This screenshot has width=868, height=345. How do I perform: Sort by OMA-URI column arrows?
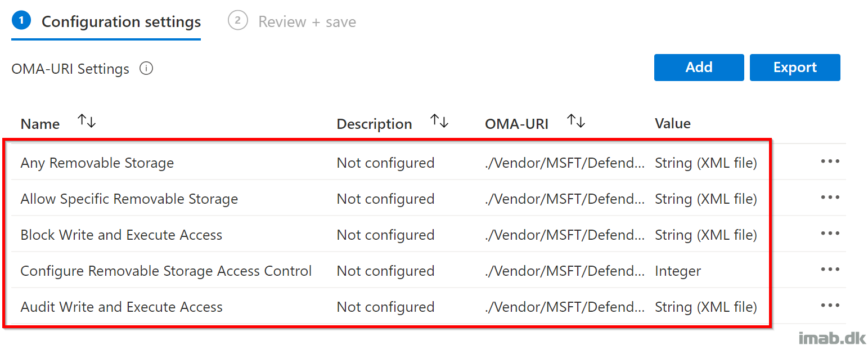[x=576, y=121]
